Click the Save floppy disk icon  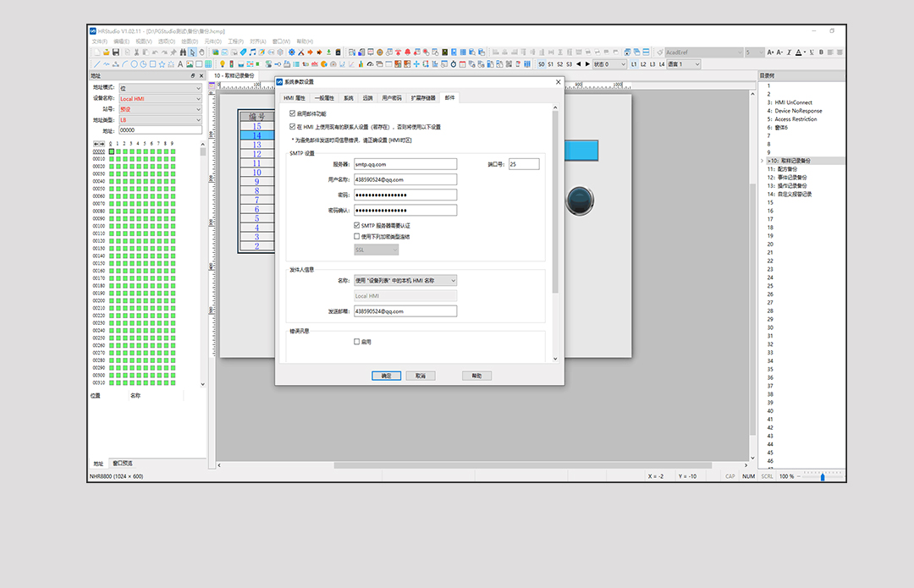coord(116,52)
